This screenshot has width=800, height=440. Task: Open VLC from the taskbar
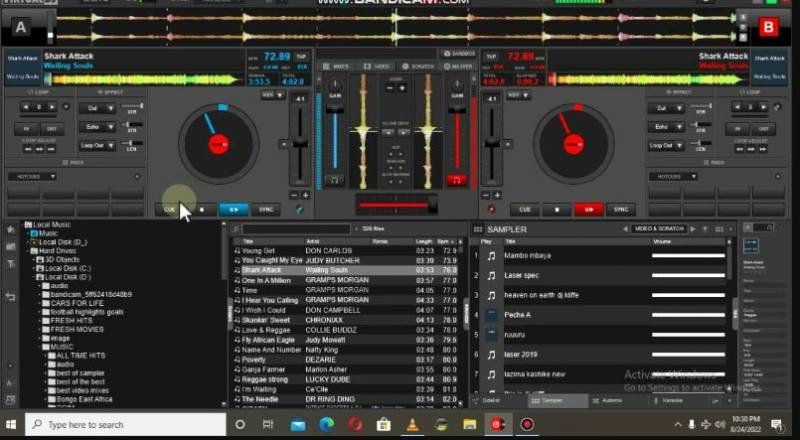[413, 424]
